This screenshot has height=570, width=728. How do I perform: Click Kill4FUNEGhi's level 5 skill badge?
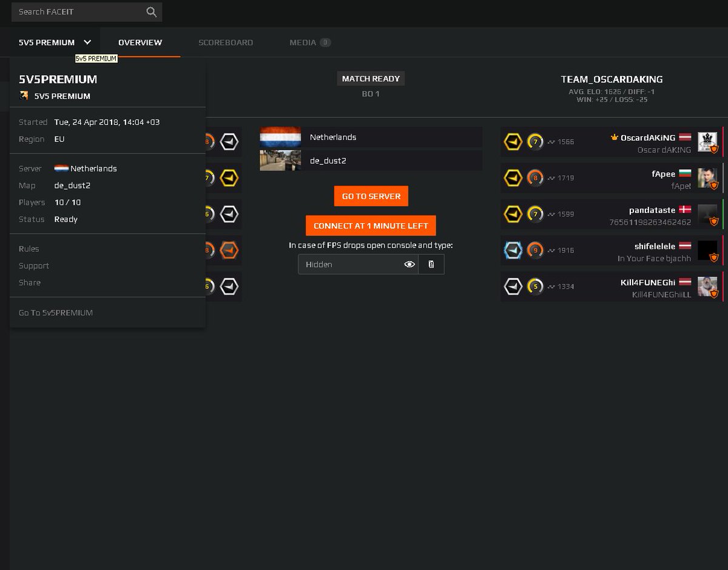pos(535,286)
